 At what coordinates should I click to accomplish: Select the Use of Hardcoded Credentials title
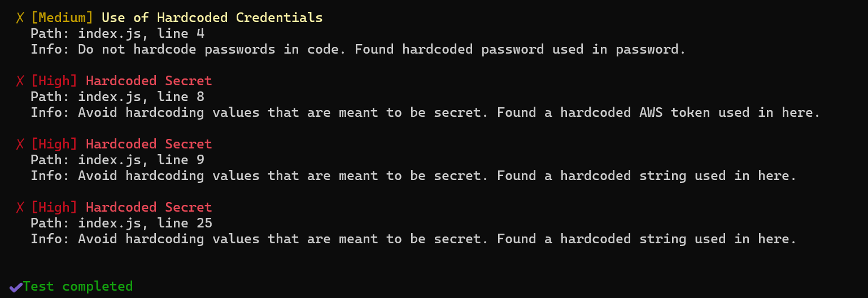pyautogui.click(x=212, y=18)
